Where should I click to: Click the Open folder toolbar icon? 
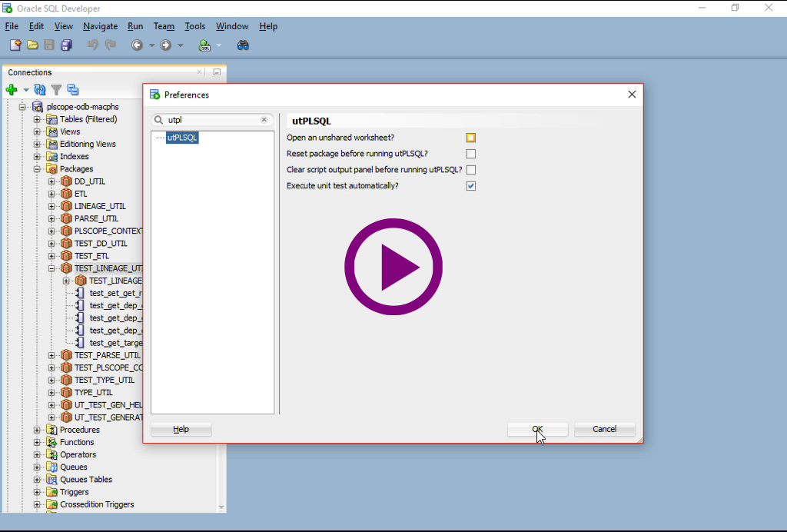(x=32, y=45)
